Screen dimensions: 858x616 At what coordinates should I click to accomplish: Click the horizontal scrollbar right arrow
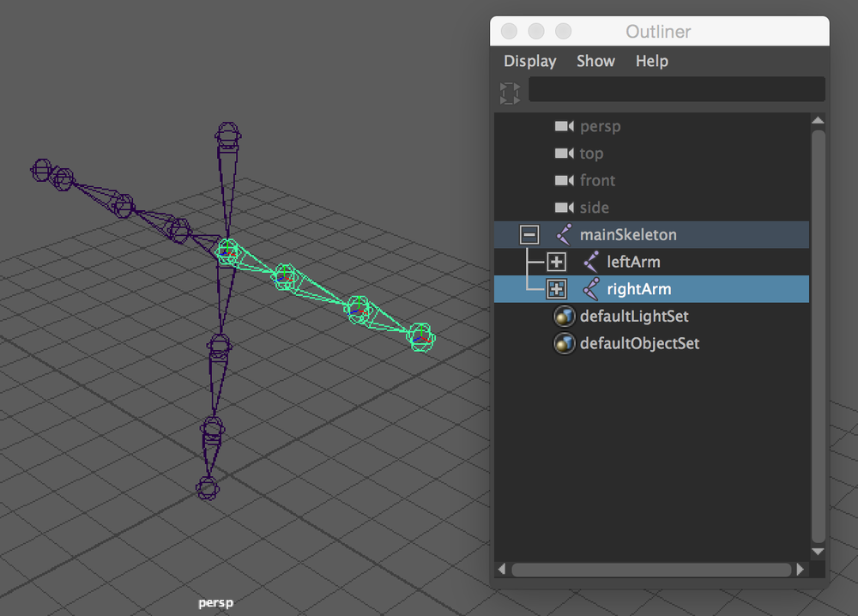click(801, 569)
